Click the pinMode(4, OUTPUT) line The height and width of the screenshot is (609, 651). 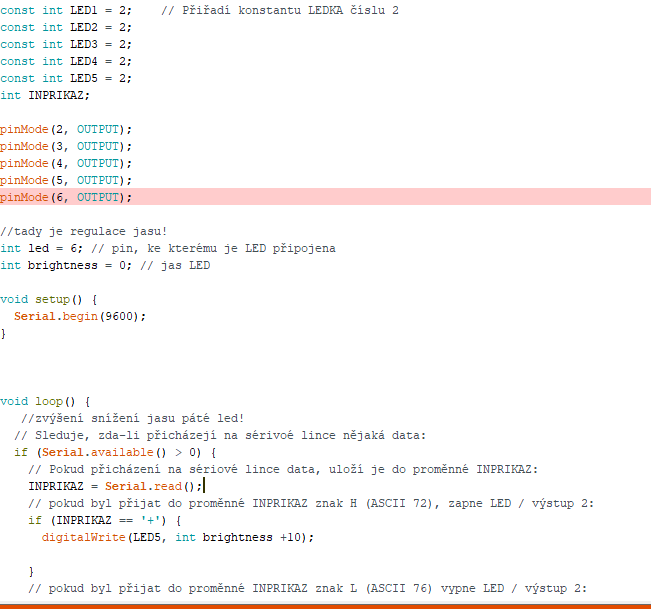66,163
